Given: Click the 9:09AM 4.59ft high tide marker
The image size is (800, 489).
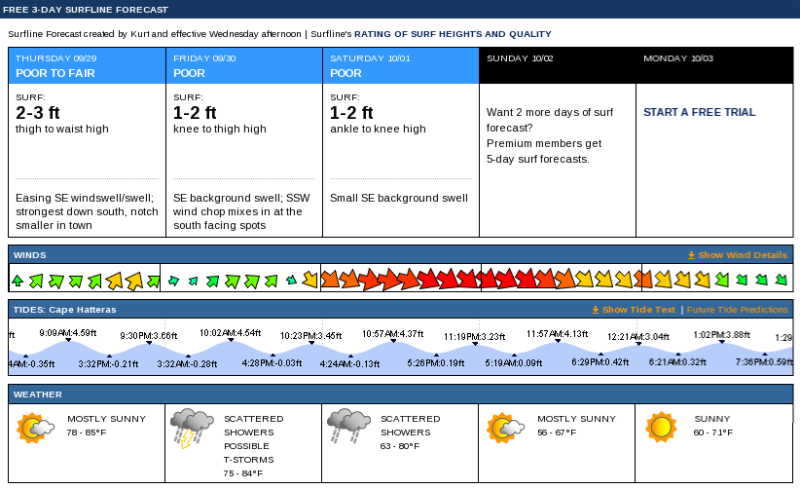Looking at the screenshot, I should [x=68, y=340].
